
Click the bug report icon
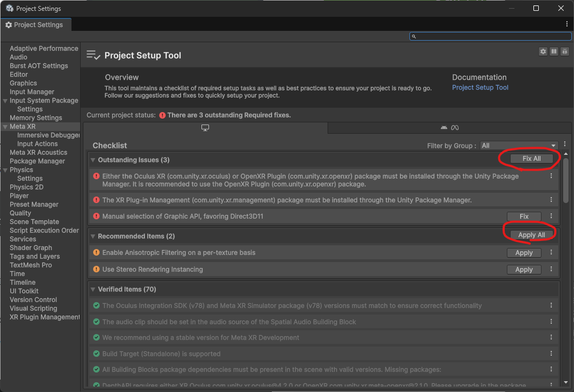[x=565, y=51]
